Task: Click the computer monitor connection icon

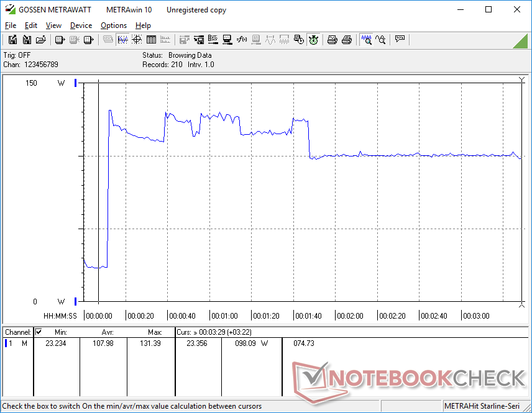Action: (227, 40)
